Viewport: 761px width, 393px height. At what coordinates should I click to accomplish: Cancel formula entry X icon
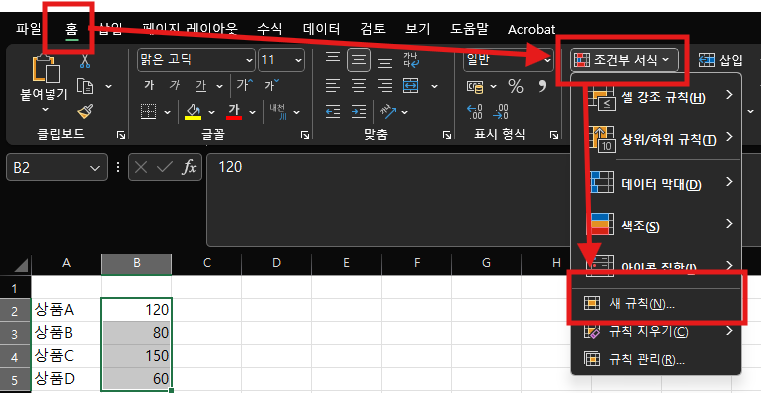point(141,168)
